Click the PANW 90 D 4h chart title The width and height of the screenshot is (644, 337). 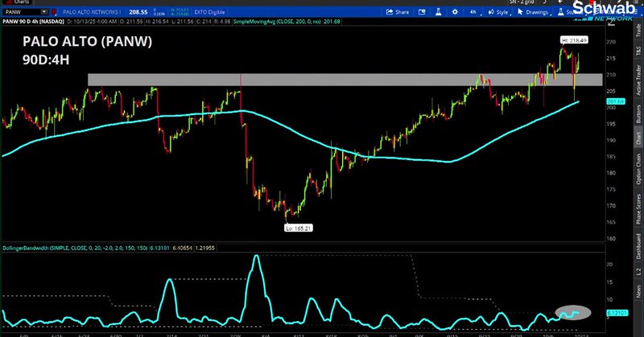pos(33,22)
